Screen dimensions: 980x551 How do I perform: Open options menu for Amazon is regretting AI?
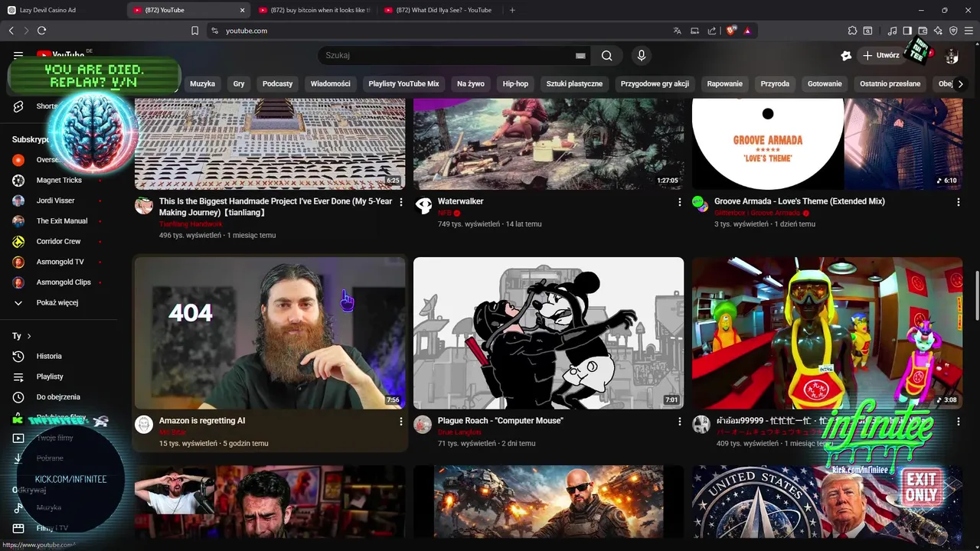tap(400, 421)
